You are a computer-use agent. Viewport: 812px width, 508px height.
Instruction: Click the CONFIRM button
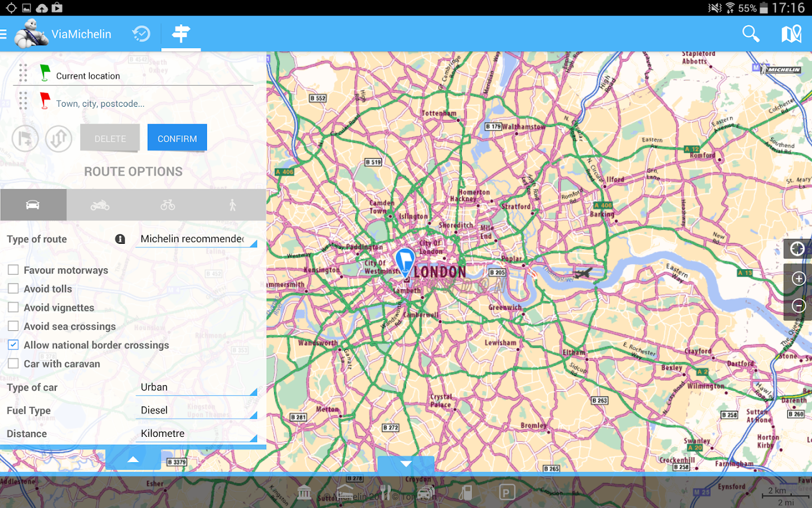tap(177, 138)
